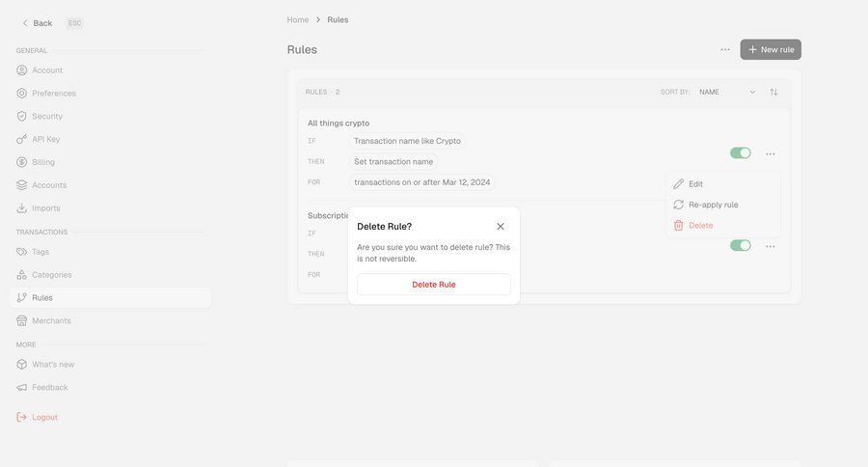Open Security settings
The height and width of the screenshot is (467, 868).
47,117
